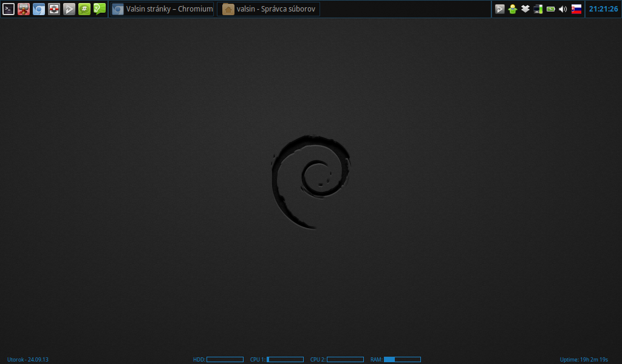Launch Chromium from the panel launcher

pyautogui.click(x=39, y=9)
